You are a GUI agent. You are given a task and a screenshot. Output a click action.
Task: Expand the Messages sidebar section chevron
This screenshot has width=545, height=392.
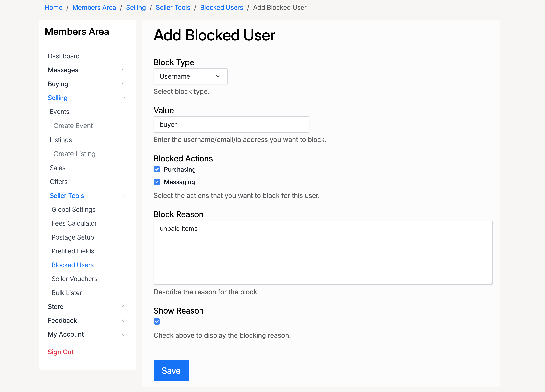(123, 70)
